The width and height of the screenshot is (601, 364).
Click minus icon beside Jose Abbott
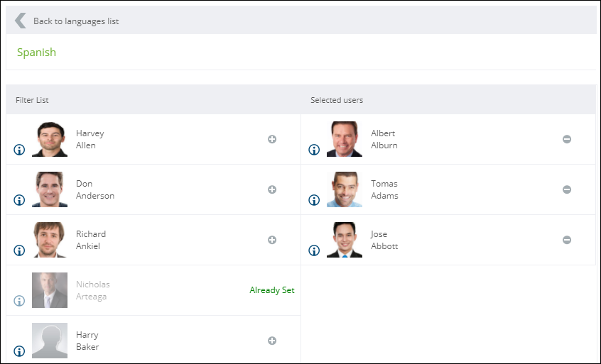click(x=567, y=240)
